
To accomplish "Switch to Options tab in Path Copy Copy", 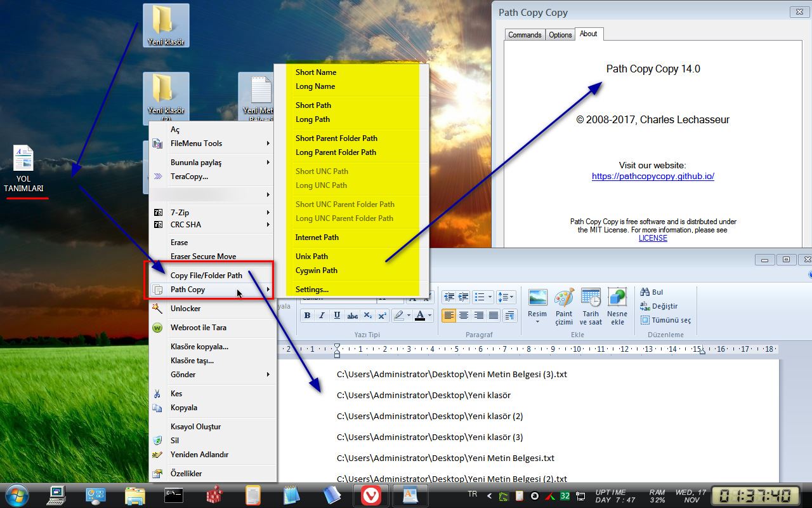I will (x=560, y=35).
